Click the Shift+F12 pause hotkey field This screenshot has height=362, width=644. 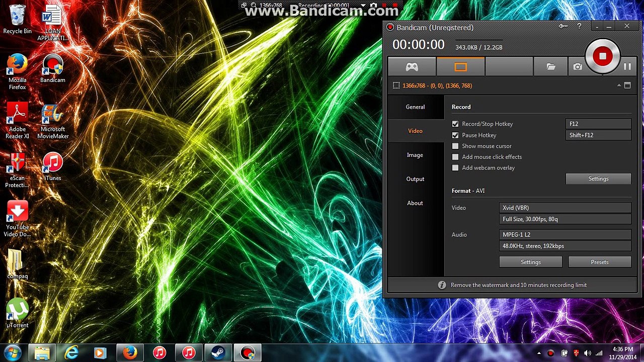598,135
